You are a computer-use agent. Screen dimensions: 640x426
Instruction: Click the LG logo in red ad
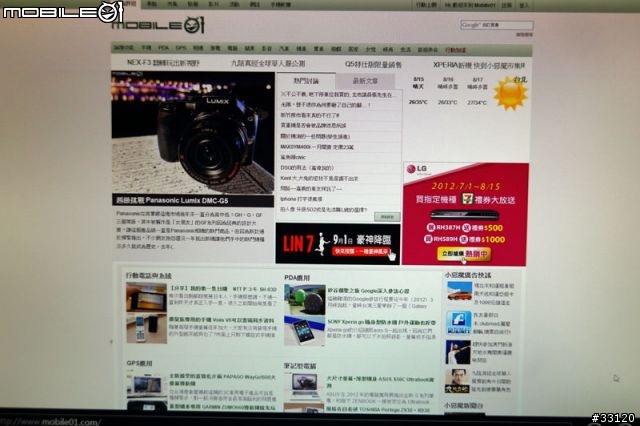coord(417,169)
